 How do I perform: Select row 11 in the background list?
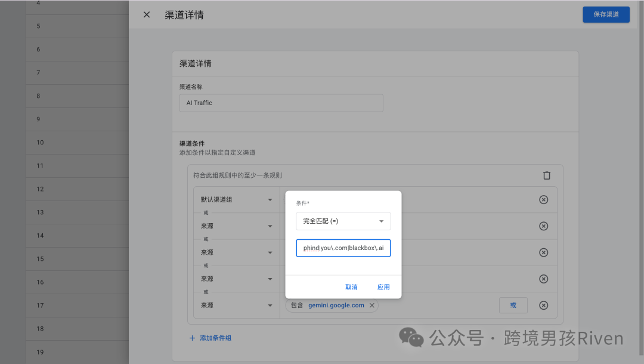(77, 166)
